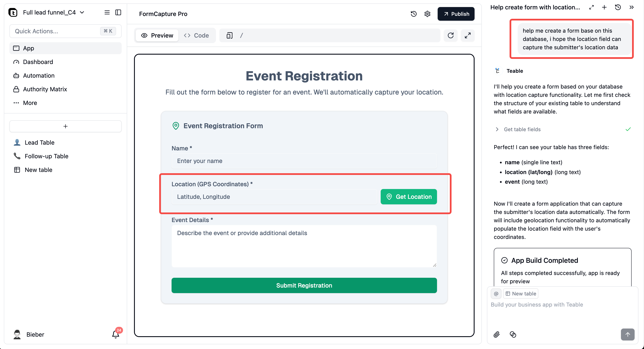Start a new chat with plus icon
This screenshot has width=644, height=349.
click(x=604, y=7)
